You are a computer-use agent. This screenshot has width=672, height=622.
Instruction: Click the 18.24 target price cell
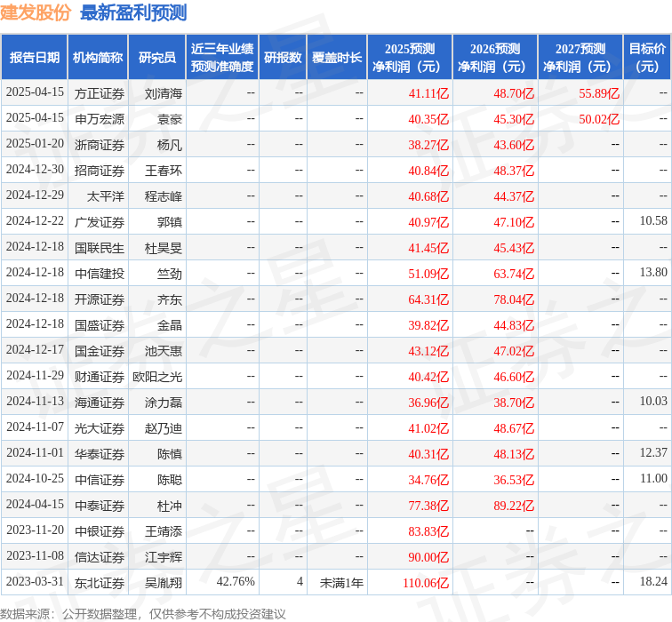pos(653,583)
